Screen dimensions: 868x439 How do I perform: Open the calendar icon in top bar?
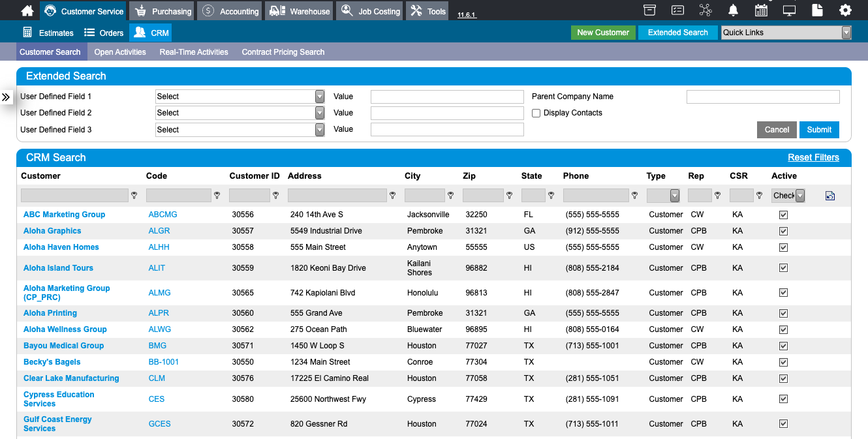pyautogui.click(x=761, y=10)
